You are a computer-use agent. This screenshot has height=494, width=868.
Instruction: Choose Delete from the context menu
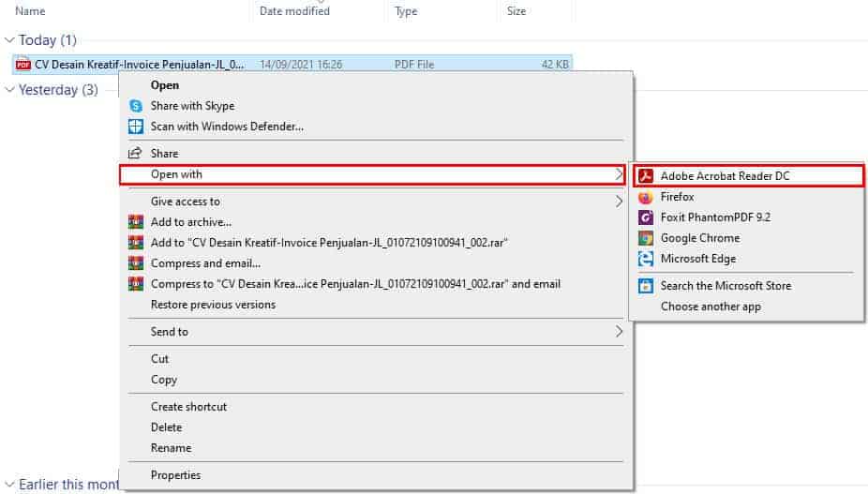pos(166,427)
